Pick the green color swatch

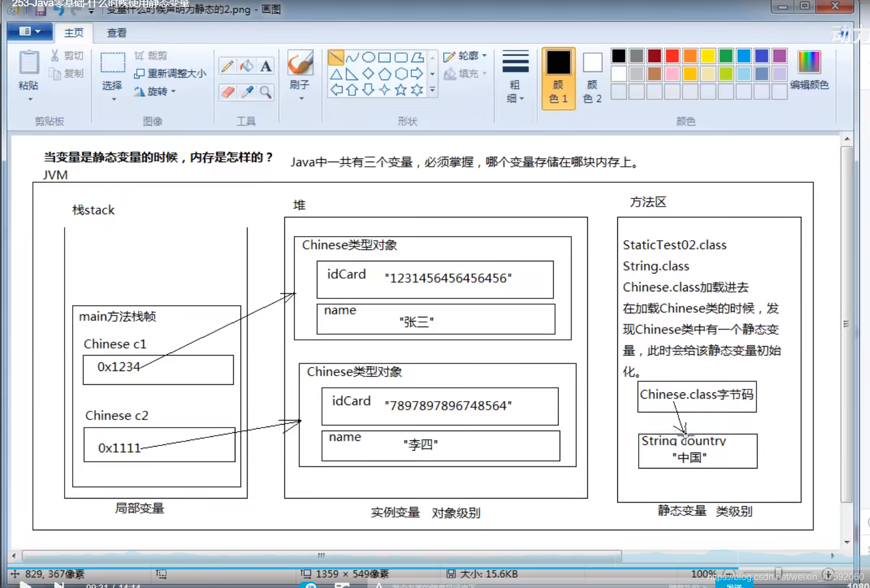[726, 56]
